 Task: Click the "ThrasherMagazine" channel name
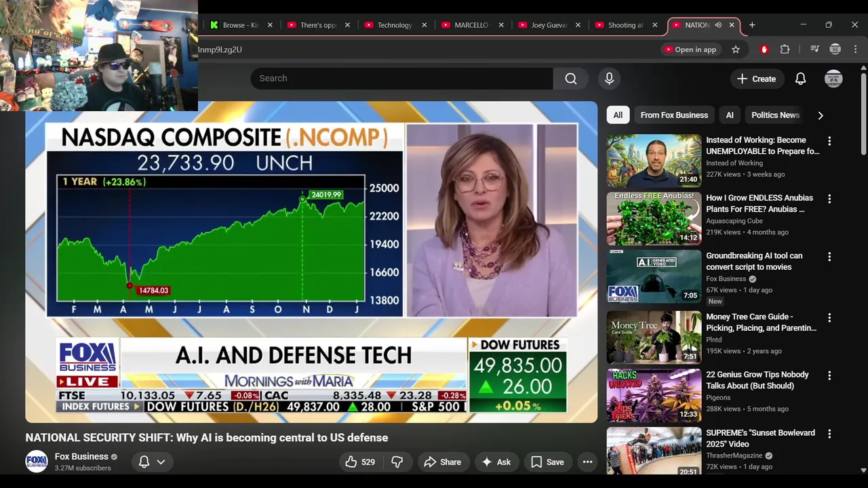pos(734,455)
